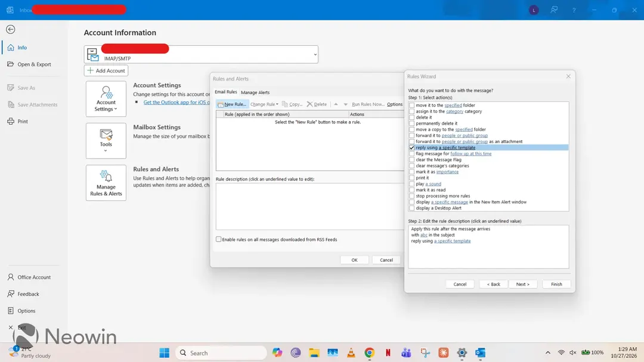Click the Next button in Rules Wizard
644x362 pixels.
pos(523,284)
